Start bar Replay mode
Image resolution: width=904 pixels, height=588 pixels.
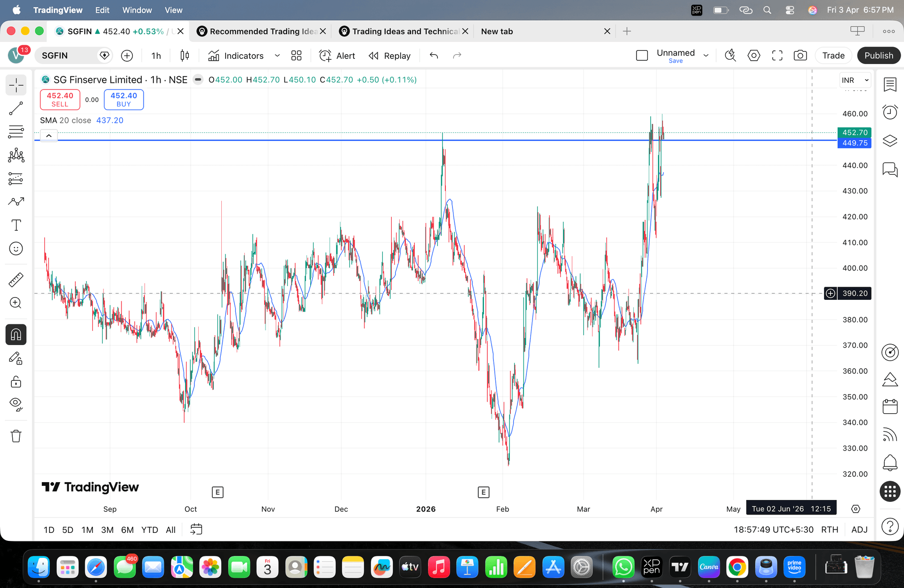390,56
